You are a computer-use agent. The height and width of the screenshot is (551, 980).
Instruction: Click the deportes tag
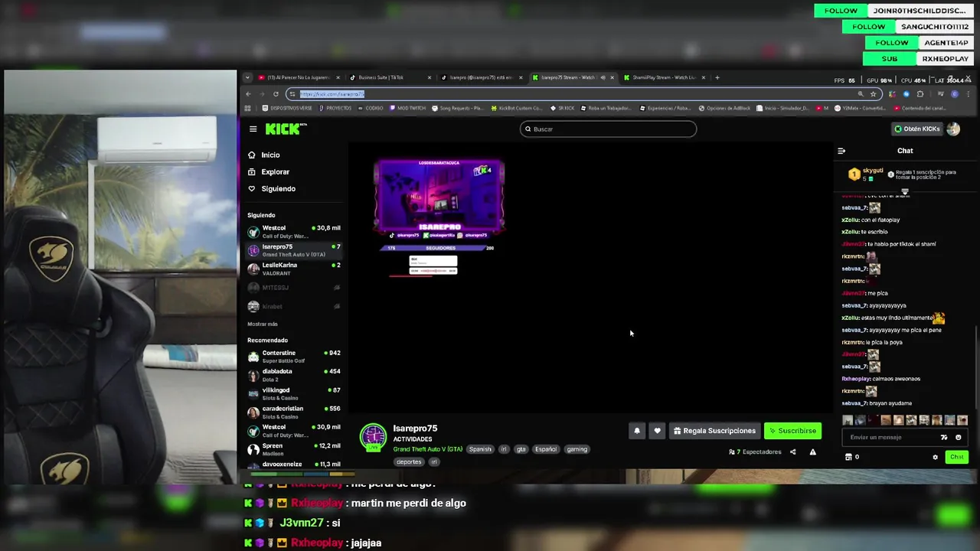(409, 461)
